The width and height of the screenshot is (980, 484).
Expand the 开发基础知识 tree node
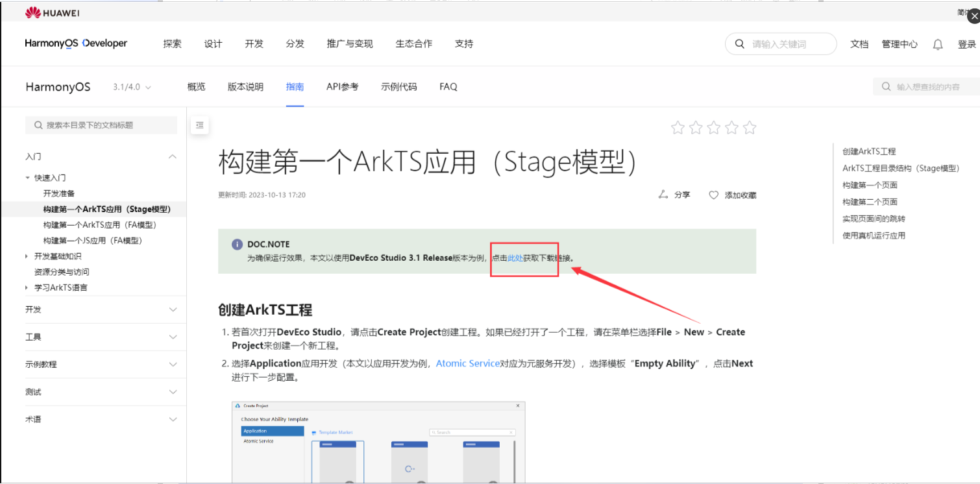point(27,256)
